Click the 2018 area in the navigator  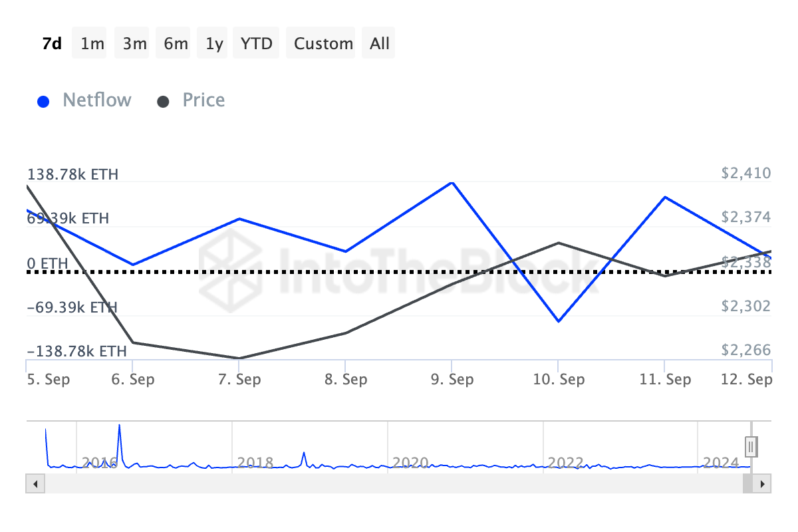(255, 462)
